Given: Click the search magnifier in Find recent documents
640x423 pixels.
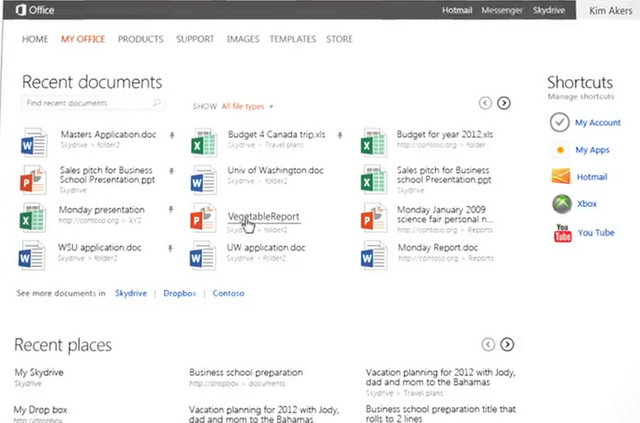Looking at the screenshot, I should (x=156, y=102).
